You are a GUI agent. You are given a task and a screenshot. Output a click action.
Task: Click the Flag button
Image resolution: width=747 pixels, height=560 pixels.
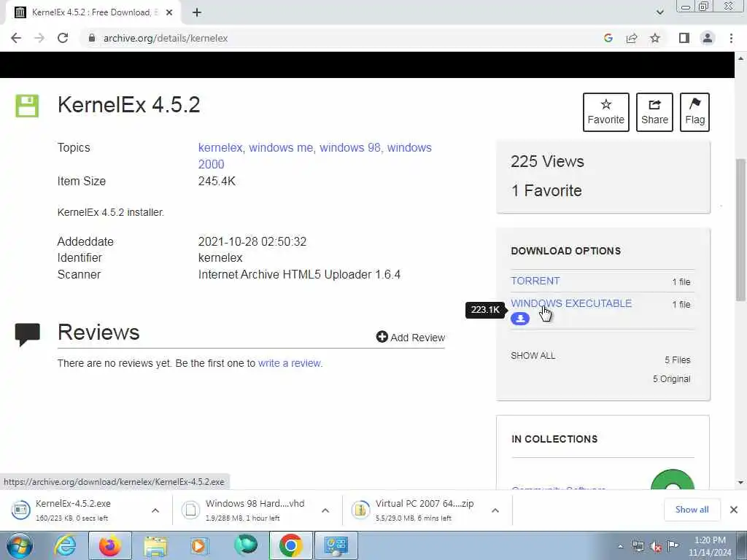point(694,112)
